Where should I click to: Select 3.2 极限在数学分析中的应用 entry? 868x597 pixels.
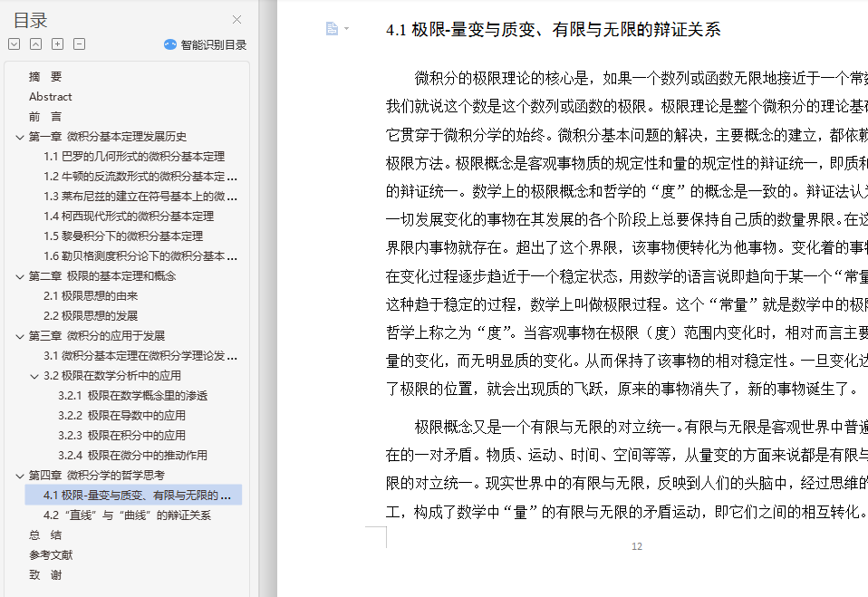[x=111, y=376]
